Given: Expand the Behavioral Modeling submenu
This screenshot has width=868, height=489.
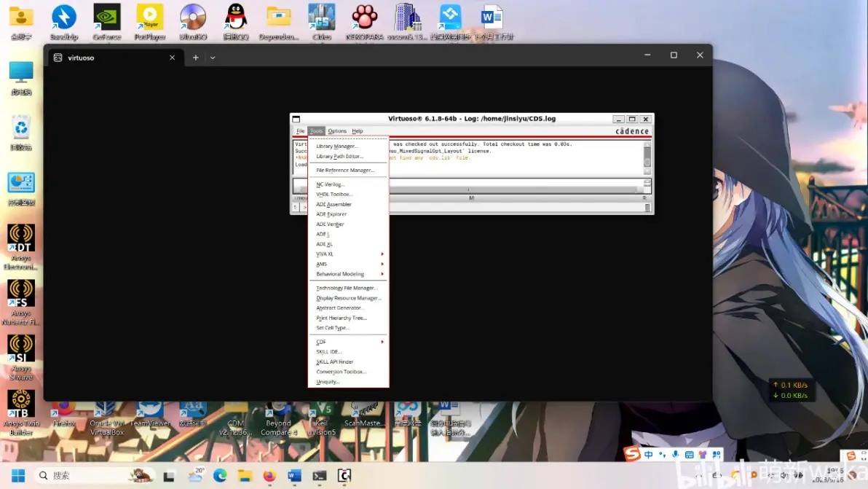Looking at the screenshot, I should (348, 274).
